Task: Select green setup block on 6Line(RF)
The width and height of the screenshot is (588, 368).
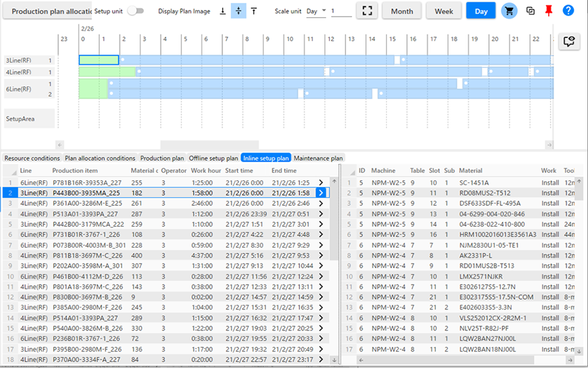Action: tap(94, 89)
